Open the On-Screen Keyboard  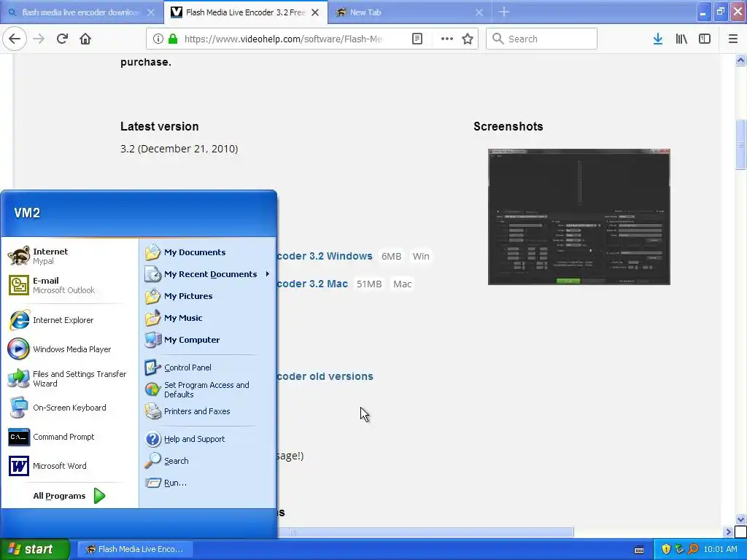point(69,408)
